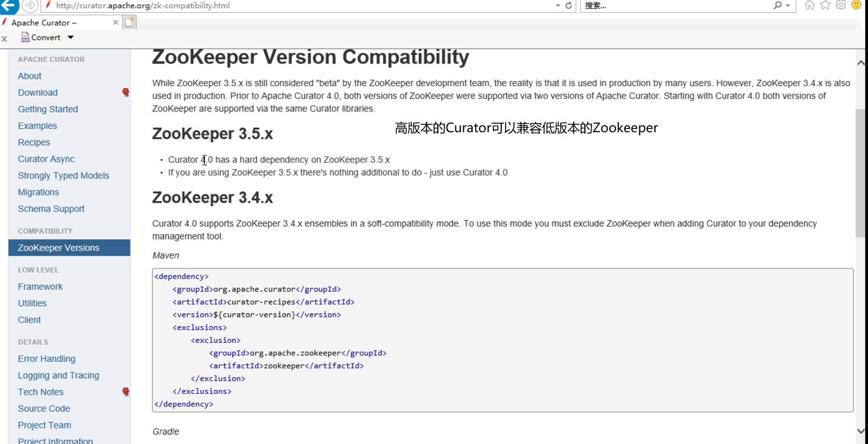Click the home icon in toolbar
Viewport: 868px width, 444px height.
(809, 6)
